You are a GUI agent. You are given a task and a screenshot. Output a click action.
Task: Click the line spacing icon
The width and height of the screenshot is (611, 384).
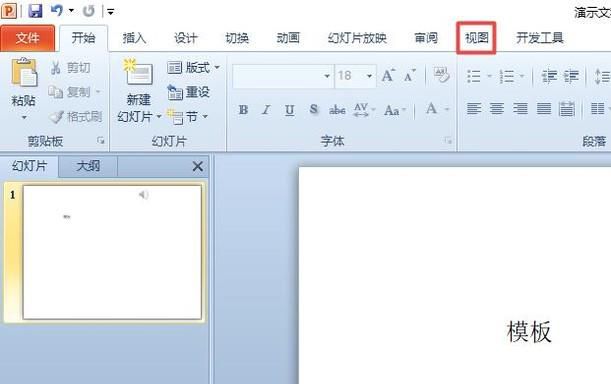[x=602, y=76]
